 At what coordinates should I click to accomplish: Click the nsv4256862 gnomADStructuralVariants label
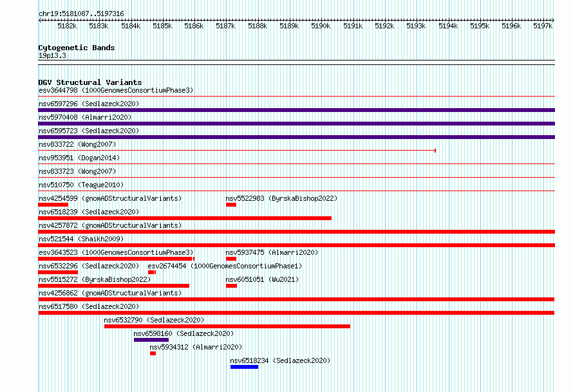(x=110, y=293)
